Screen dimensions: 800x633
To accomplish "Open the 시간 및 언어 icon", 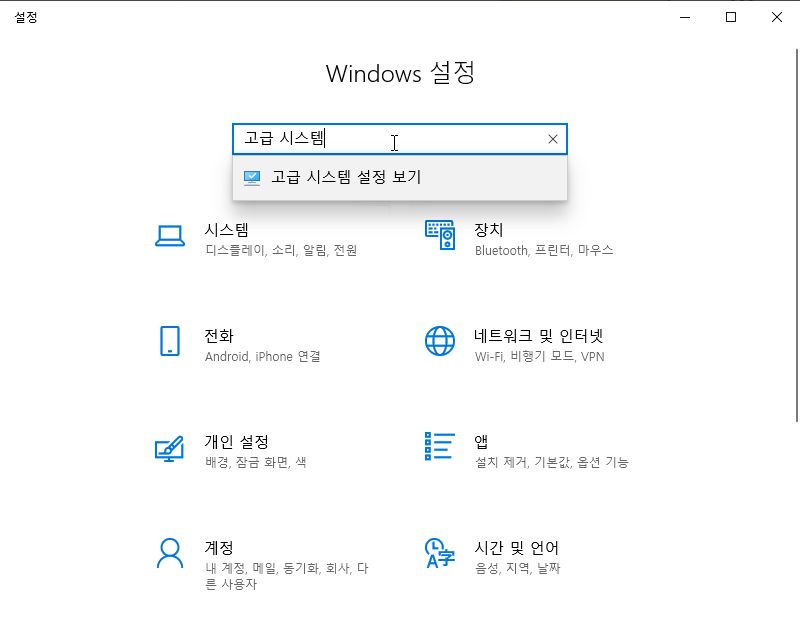I will pos(439,553).
